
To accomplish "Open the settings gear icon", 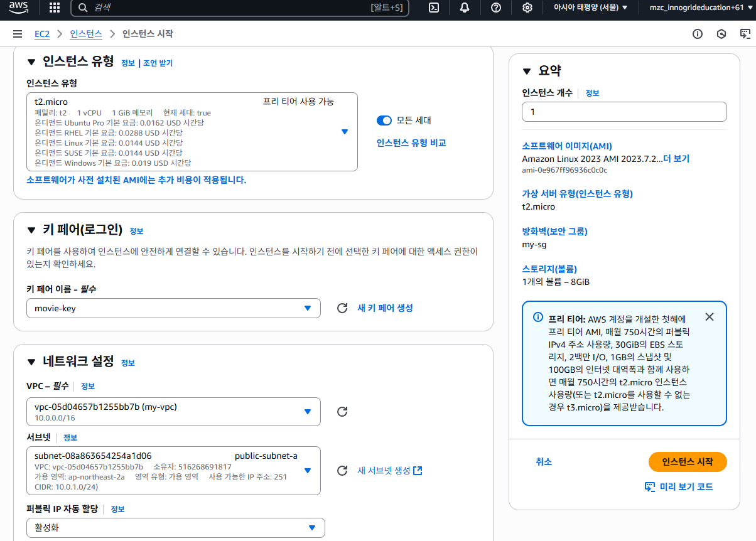I will coord(527,8).
